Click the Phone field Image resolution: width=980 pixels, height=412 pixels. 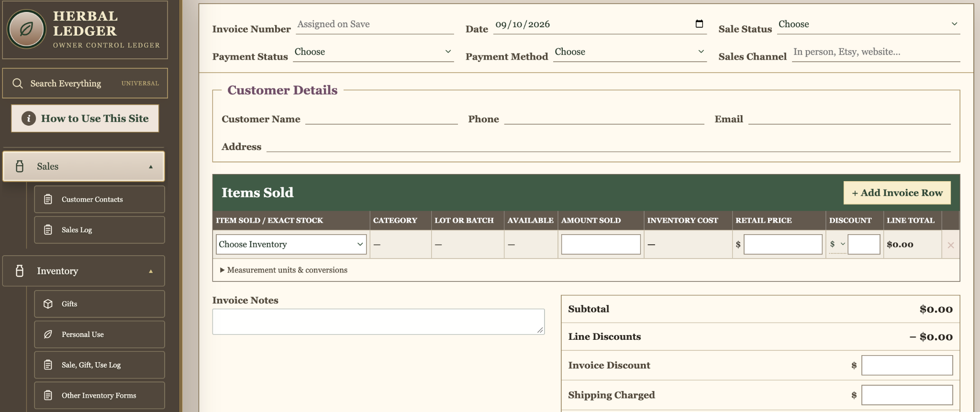604,117
